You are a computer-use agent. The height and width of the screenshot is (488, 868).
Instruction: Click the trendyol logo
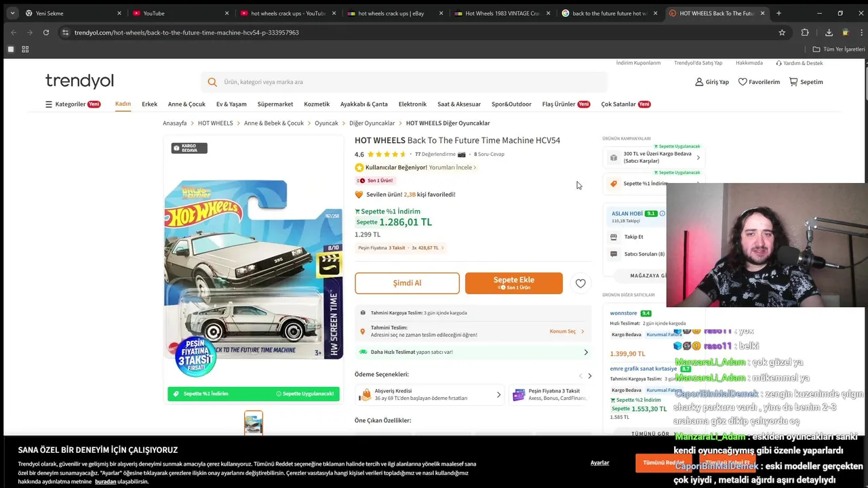coord(79,81)
